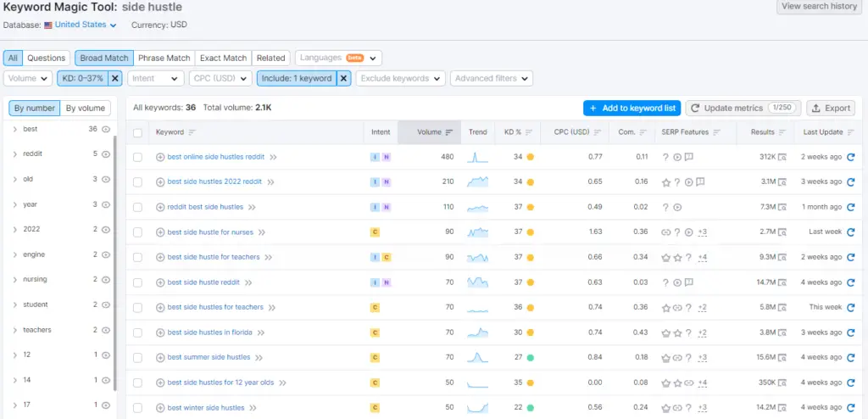The image size is (868, 419).
Task: Expand the old keyword group
Action: click(x=15, y=179)
